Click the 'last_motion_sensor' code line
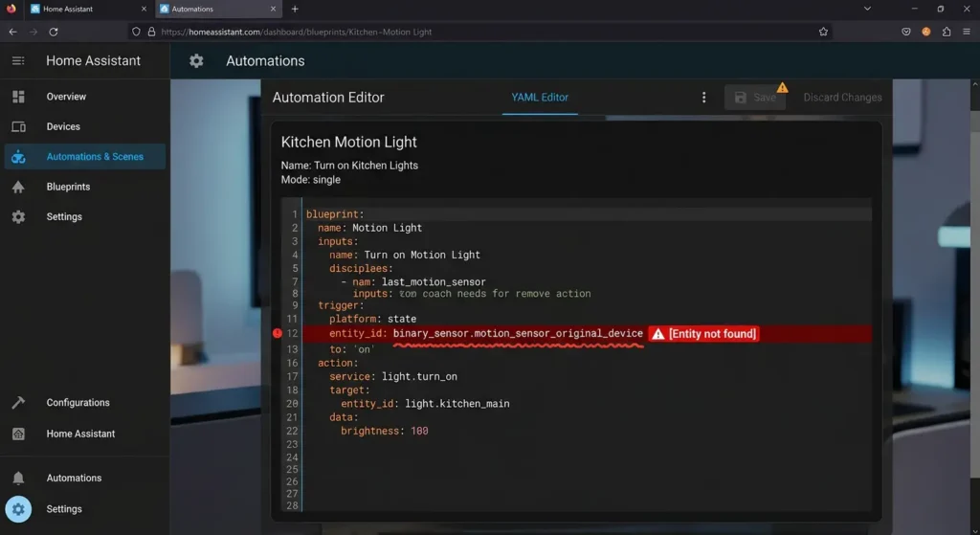 (x=413, y=282)
